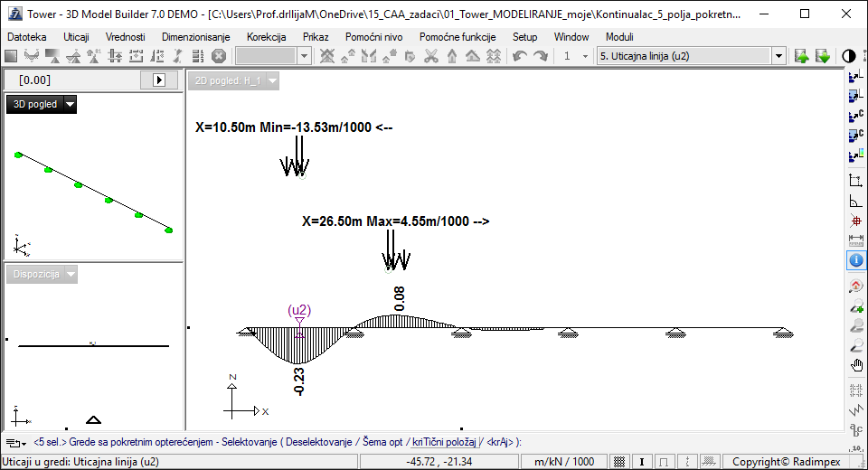Click the black-white contrast circle icon
868x470 pixels.
(849, 56)
